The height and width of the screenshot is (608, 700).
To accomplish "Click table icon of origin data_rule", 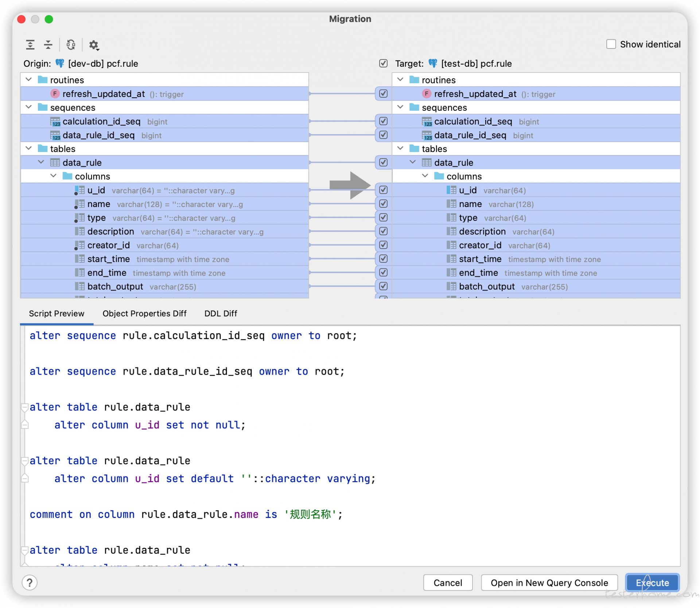I will (55, 163).
